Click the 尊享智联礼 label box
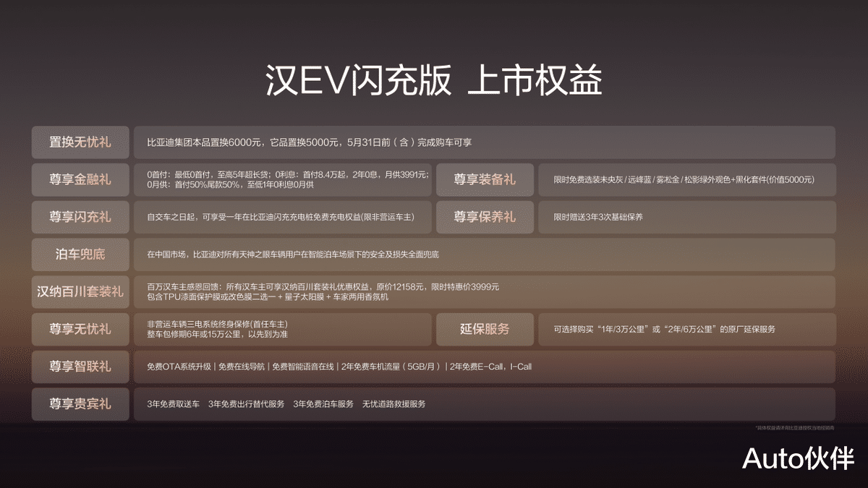The width and height of the screenshot is (868, 488). 80,367
